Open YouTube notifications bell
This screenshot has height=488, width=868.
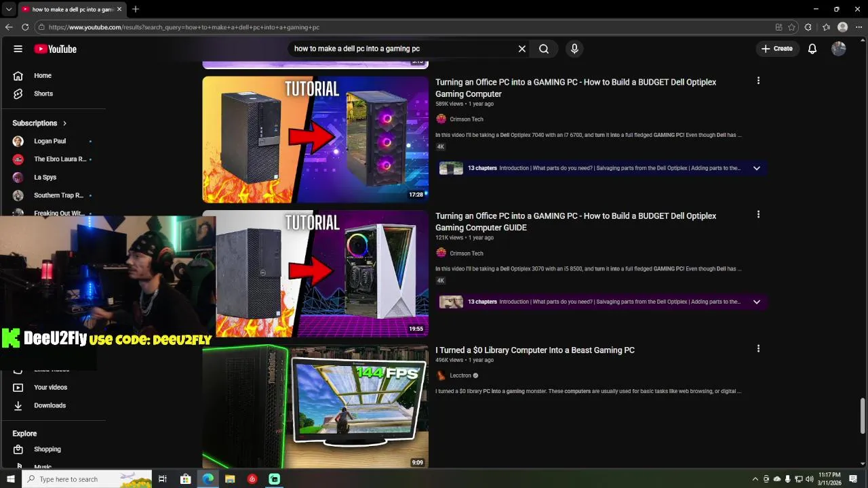click(812, 49)
